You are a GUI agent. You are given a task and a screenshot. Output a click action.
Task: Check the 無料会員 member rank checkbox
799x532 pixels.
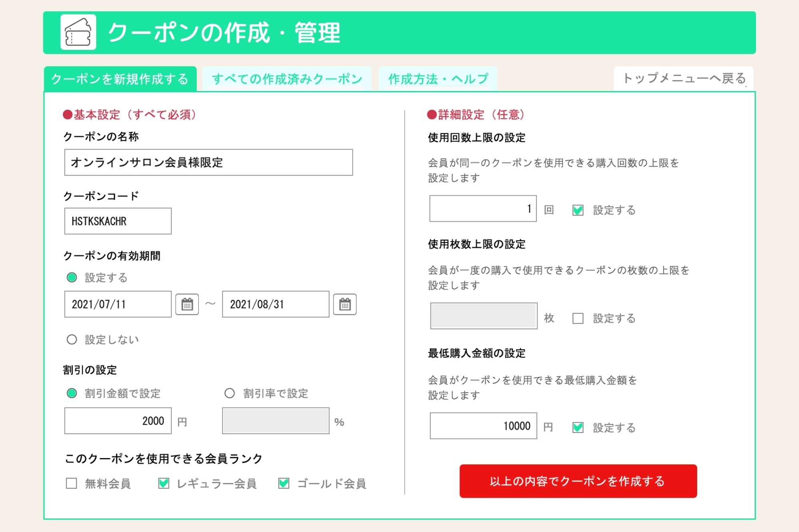click(71, 484)
